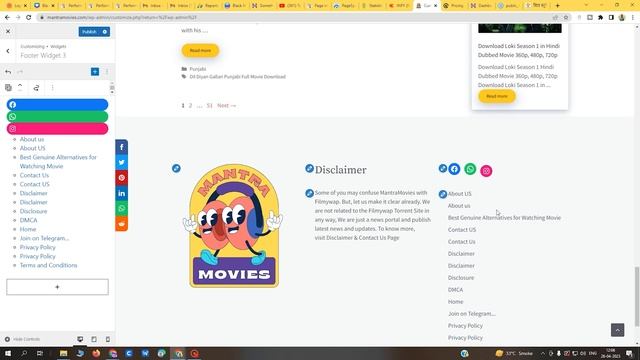Image resolution: width=640 pixels, height=360 pixels.
Task: Close the Customizer panel with the X
Action: tap(8, 31)
